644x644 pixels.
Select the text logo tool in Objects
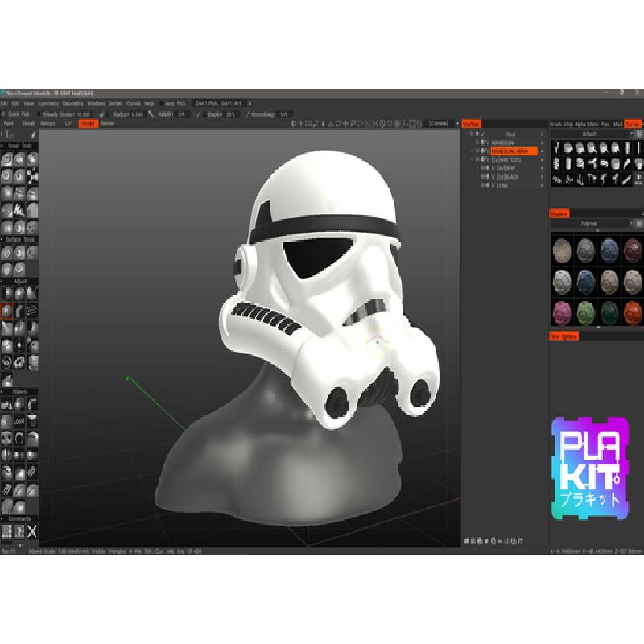[19, 421]
